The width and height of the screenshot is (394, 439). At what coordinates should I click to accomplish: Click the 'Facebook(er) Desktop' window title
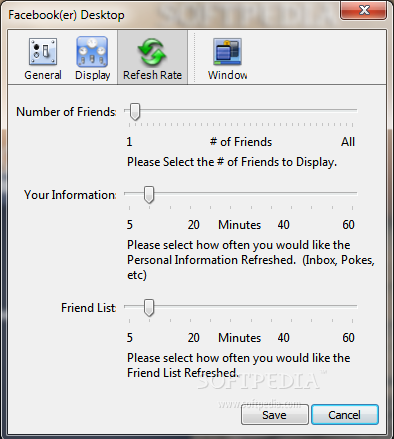point(66,15)
